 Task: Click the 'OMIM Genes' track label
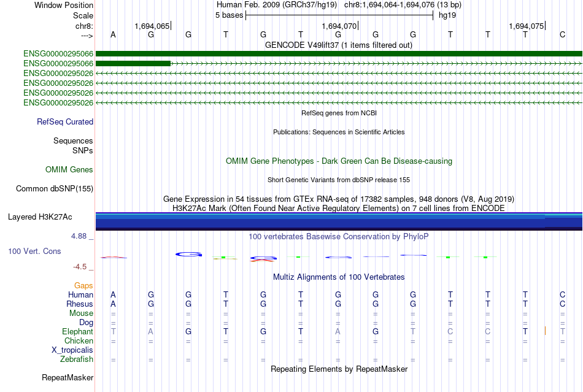[69, 170]
